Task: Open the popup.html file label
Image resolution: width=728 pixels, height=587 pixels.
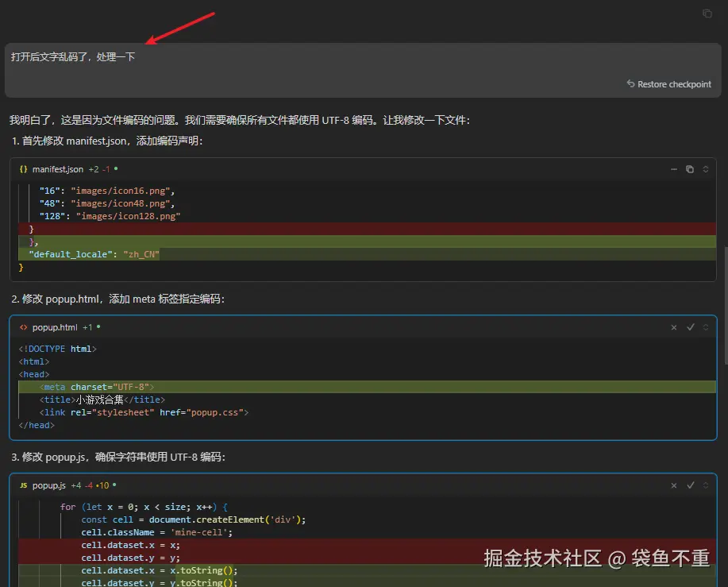Action: point(55,327)
